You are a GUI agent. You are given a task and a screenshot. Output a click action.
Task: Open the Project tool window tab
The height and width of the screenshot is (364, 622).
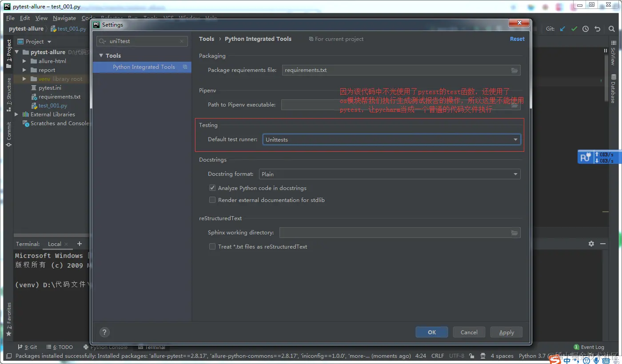point(8,54)
